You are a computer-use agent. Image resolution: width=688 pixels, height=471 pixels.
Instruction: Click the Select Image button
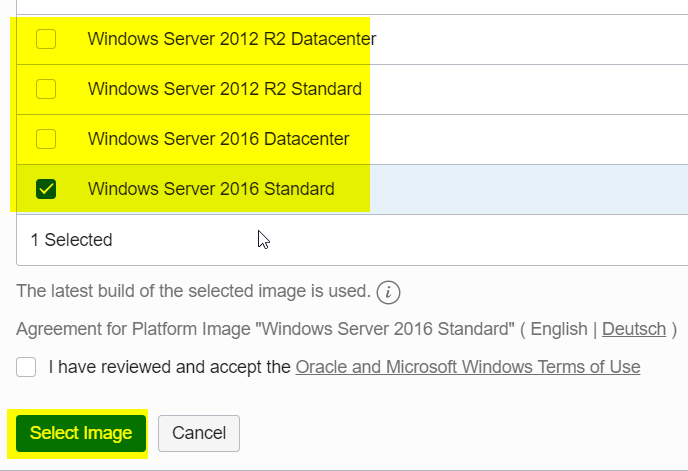(81, 433)
